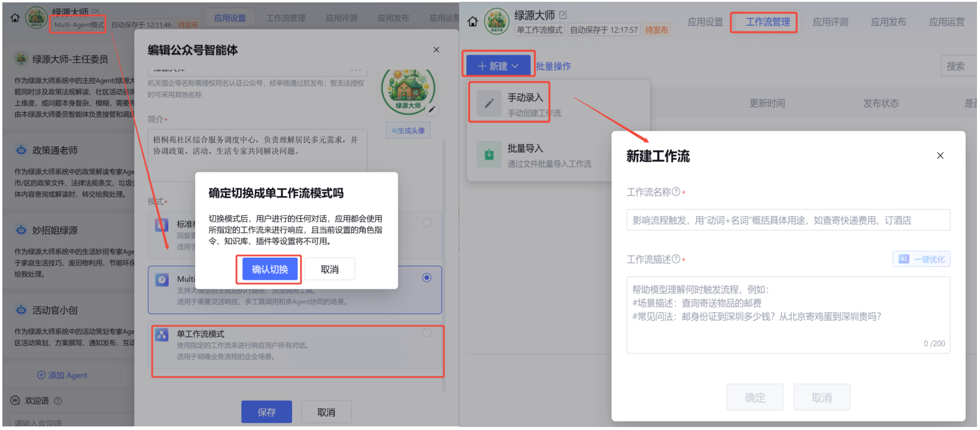Viewport: 980px width, 430px height.
Task: Click the 一键优化 button
Action: click(x=921, y=259)
